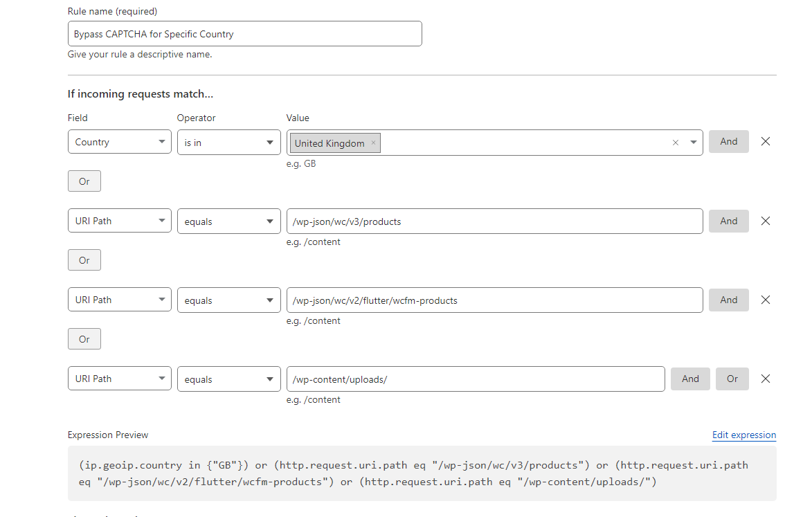Open the 'is in' operator dropdown
Image resolution: width=812 pixels, height=517 pixels.
pyautogui.click(x=228, y=142)
